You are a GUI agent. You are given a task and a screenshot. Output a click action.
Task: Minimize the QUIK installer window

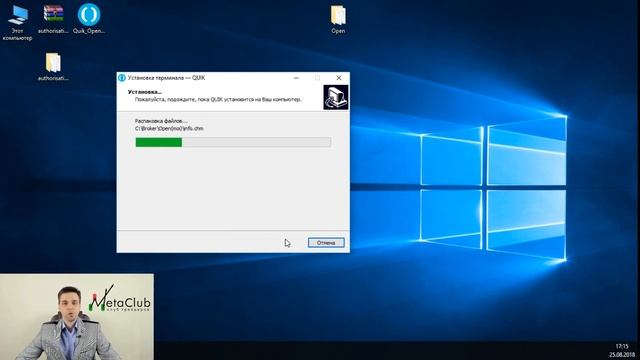[296, 78]
